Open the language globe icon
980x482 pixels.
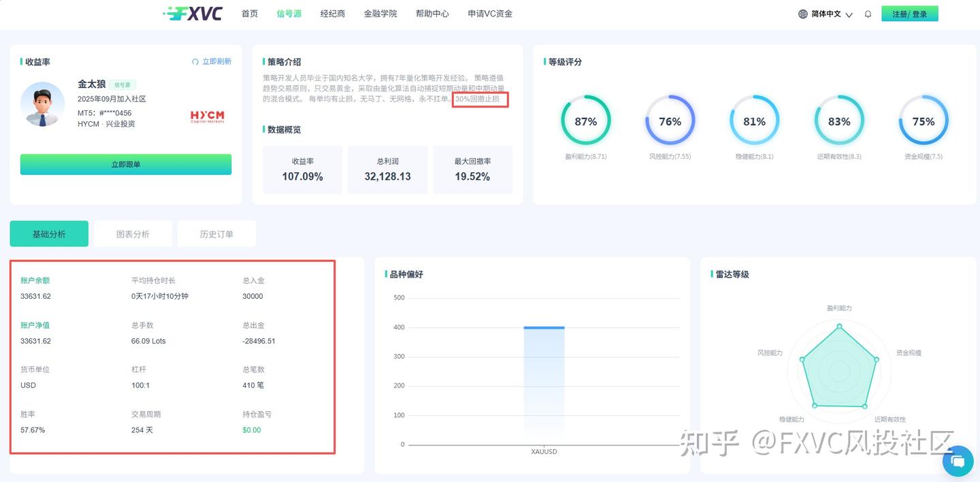[x=804, y=13]
